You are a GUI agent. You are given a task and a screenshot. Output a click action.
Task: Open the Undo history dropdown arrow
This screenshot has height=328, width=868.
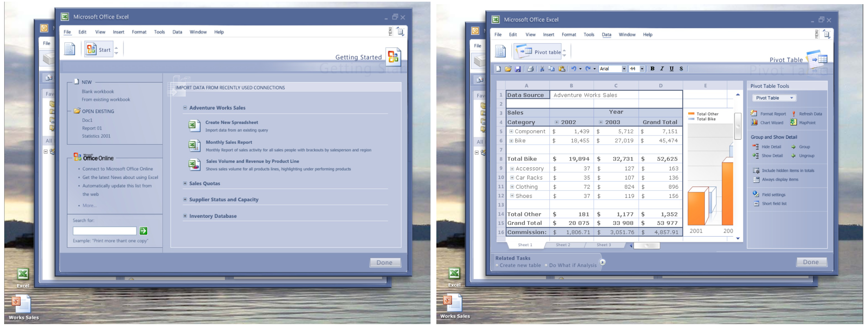580,69
